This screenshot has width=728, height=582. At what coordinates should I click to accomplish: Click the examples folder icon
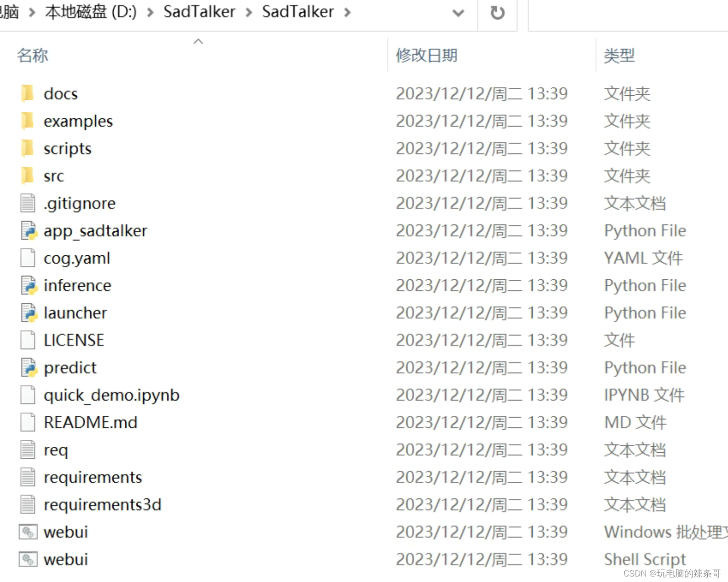point(28,121)
